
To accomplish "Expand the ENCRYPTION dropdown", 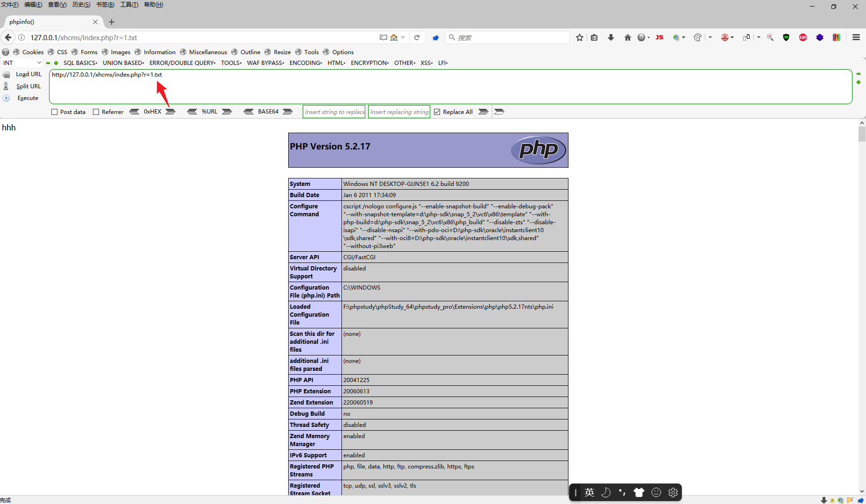I will [x=369, y=63].
